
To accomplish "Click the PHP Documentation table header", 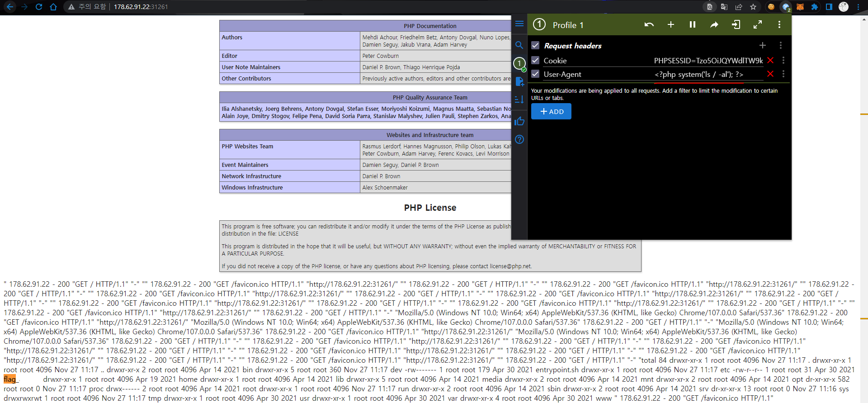I will pos(430,26).
